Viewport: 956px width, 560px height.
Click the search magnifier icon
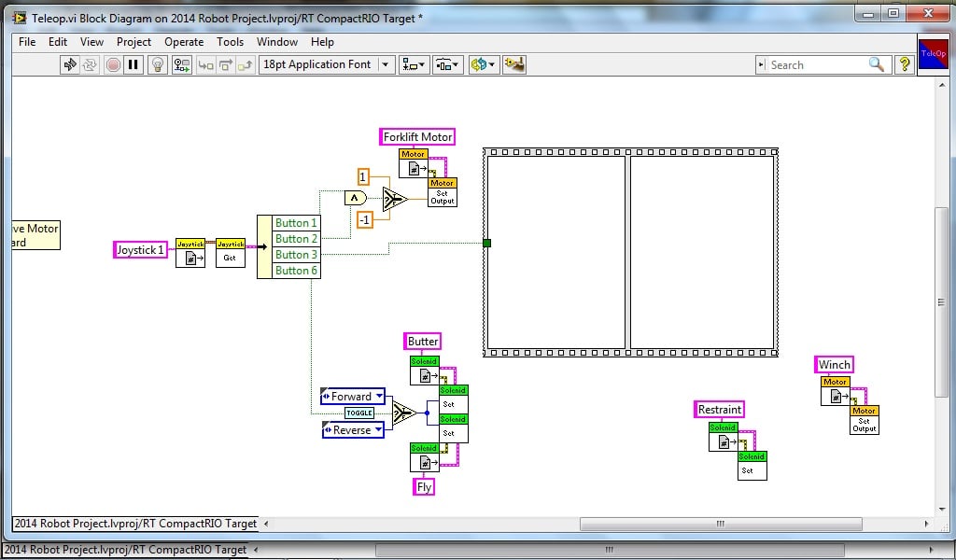pos(876,64)
